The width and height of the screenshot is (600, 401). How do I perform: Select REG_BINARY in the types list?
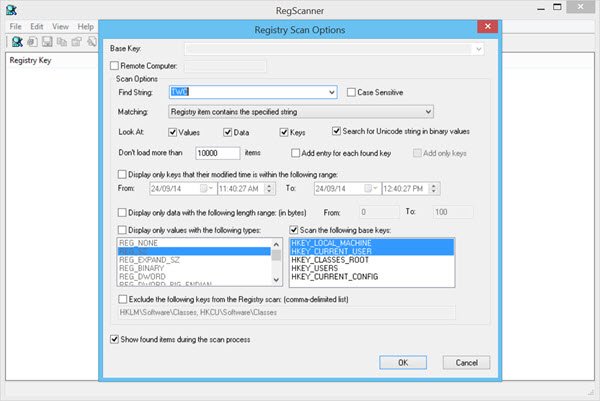(194, 268)
